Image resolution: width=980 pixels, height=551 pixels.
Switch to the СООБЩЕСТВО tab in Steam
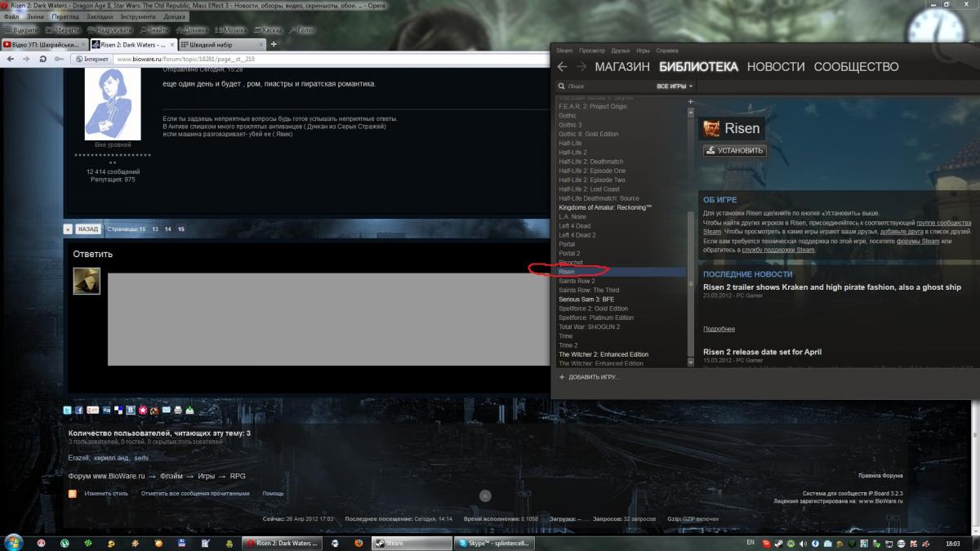856,67
